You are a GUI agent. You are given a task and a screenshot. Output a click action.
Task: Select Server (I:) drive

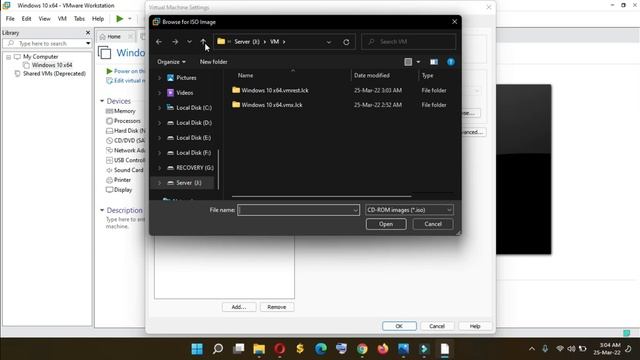189,183
